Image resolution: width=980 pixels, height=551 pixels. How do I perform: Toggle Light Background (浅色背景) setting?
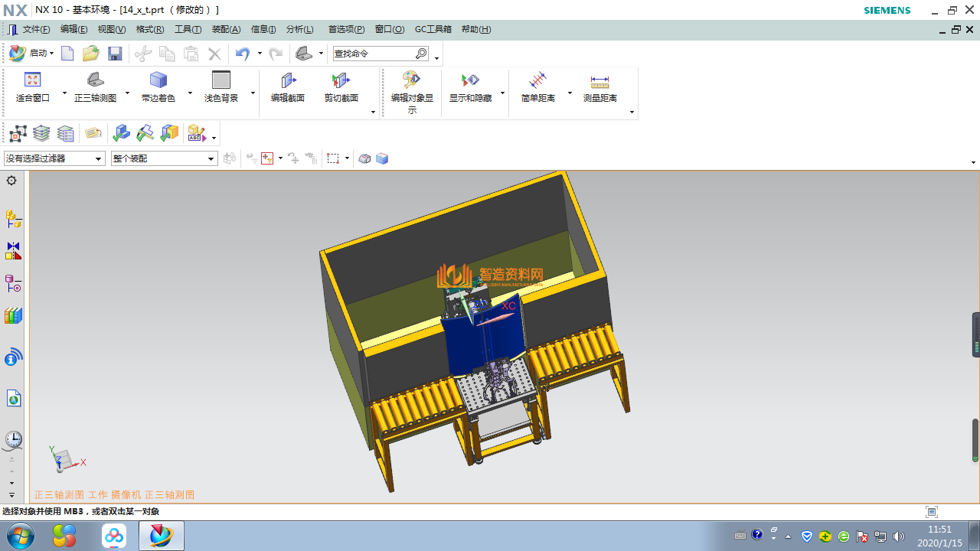pyautogui.click(x=220, y=87)
